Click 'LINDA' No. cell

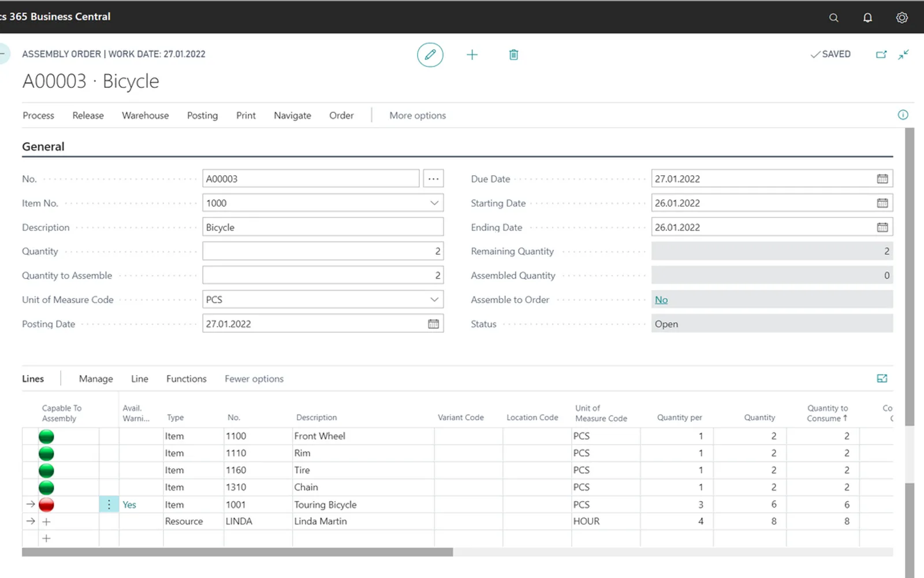[x=258, y=521]
